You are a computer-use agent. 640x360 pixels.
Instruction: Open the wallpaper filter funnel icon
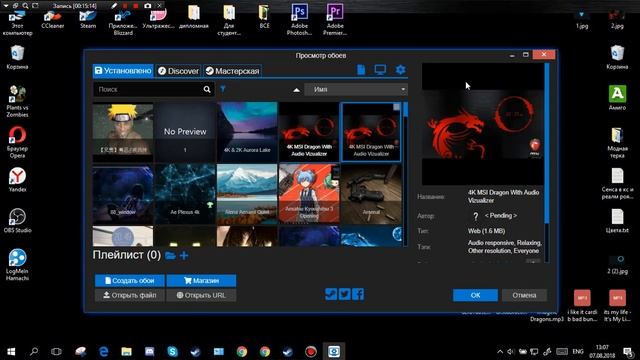223,89
